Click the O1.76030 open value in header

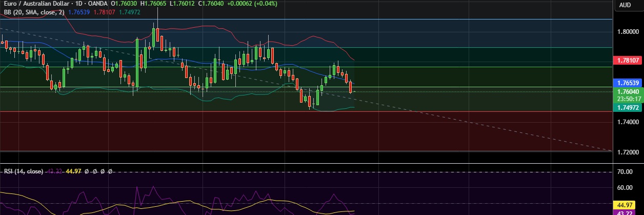click(x=124, y=4)
